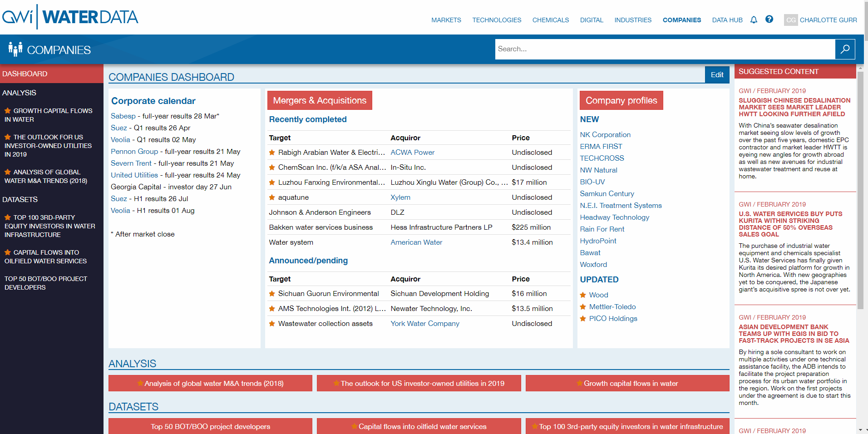Screen dimensions: 868x434
Task: Click star icon beside Rabigh Arabian Water
Action: coord(272,153)
